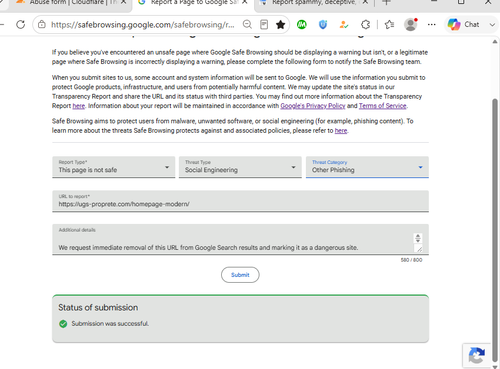Open the Extensions puzzle piece menu
This screenshot has height=369, width=500.
366,25
